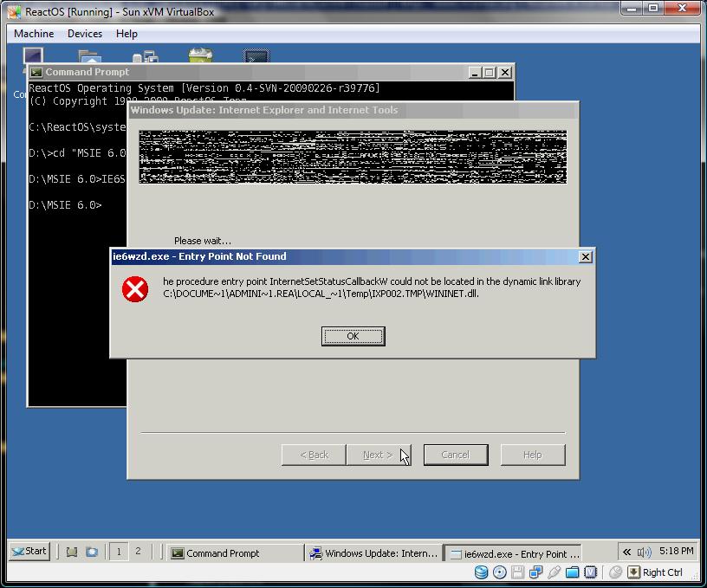Open the ReactOS Start menu
This screenshot has width=707, height=588.
(29, 551)
